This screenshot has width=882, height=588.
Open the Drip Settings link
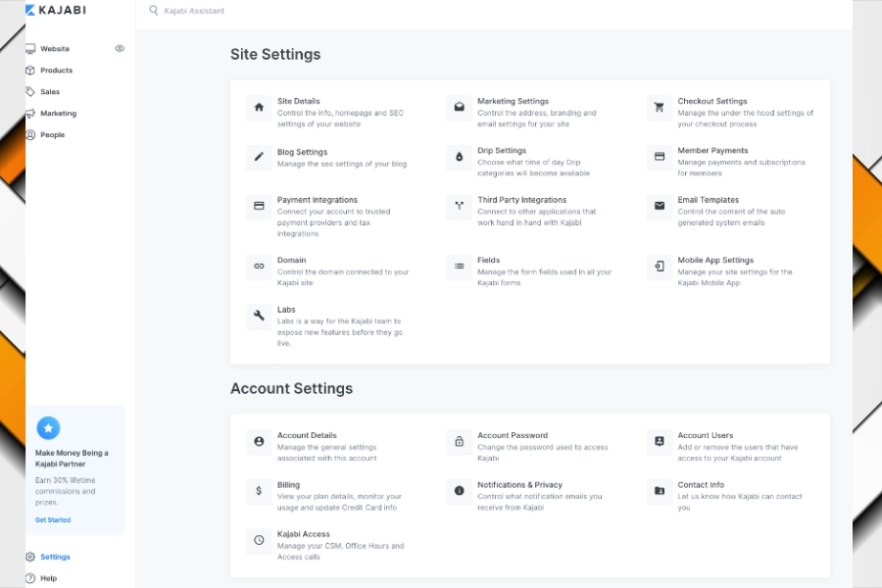click(x=502, y=151)
